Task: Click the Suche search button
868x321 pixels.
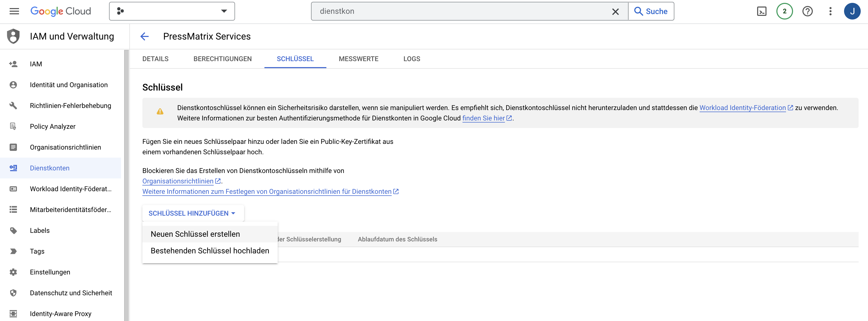Action: coord(651,11)
